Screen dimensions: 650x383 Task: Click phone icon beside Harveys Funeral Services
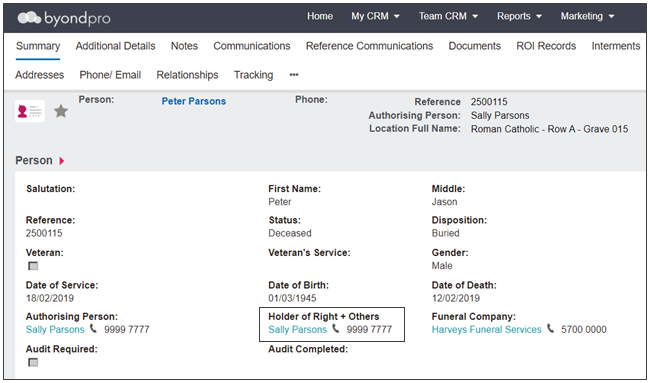(551, 329)
